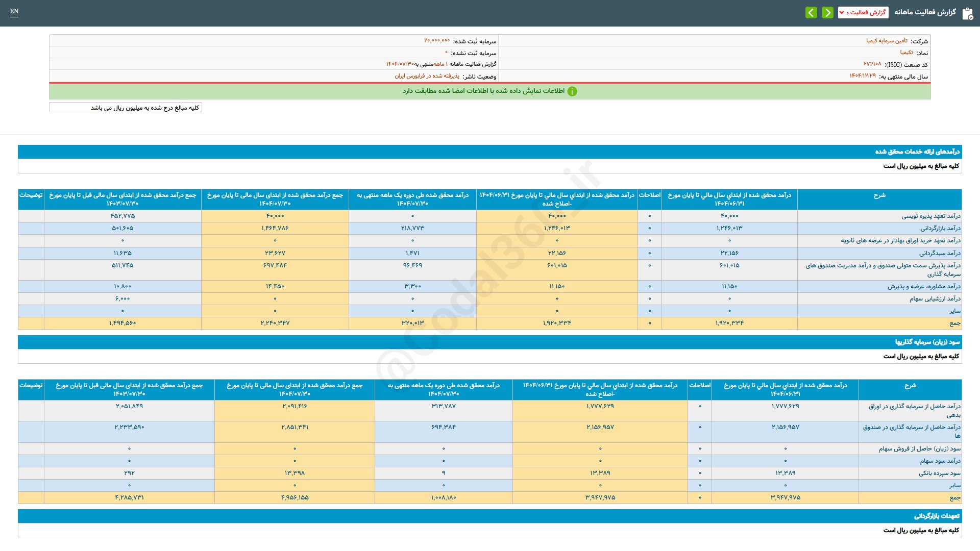Switch language to EN
The width and height of the screenshot is (980, 551).
[14, 11]
